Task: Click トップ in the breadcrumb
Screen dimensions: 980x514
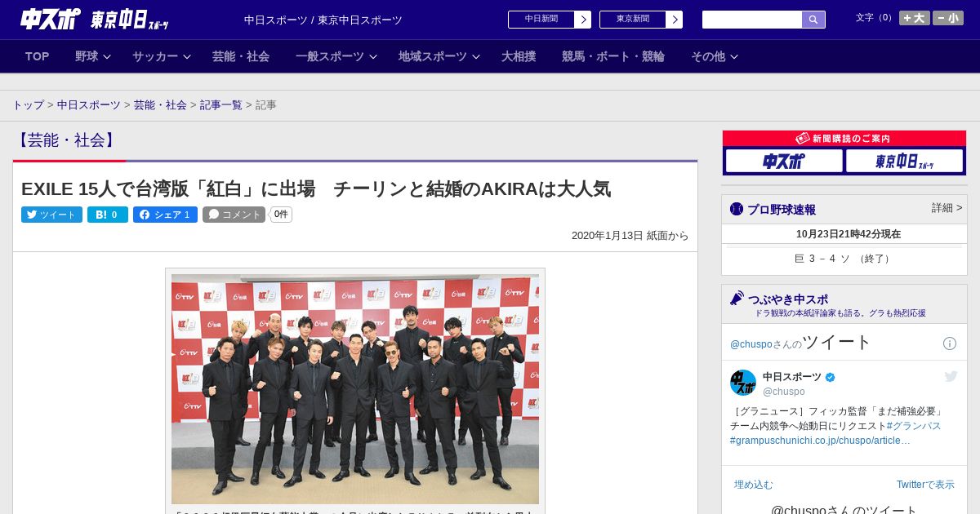Action: (x=29, y=105)
